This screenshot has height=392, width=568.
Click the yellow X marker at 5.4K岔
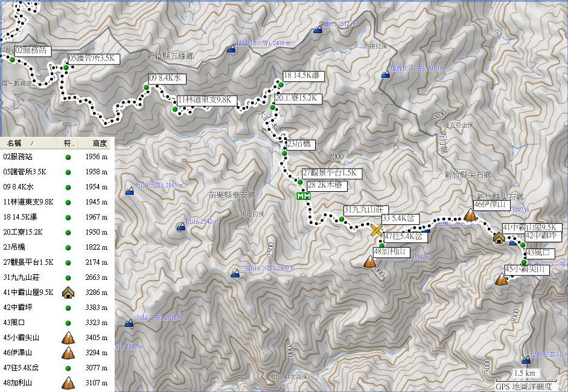[x=376, y=230]
